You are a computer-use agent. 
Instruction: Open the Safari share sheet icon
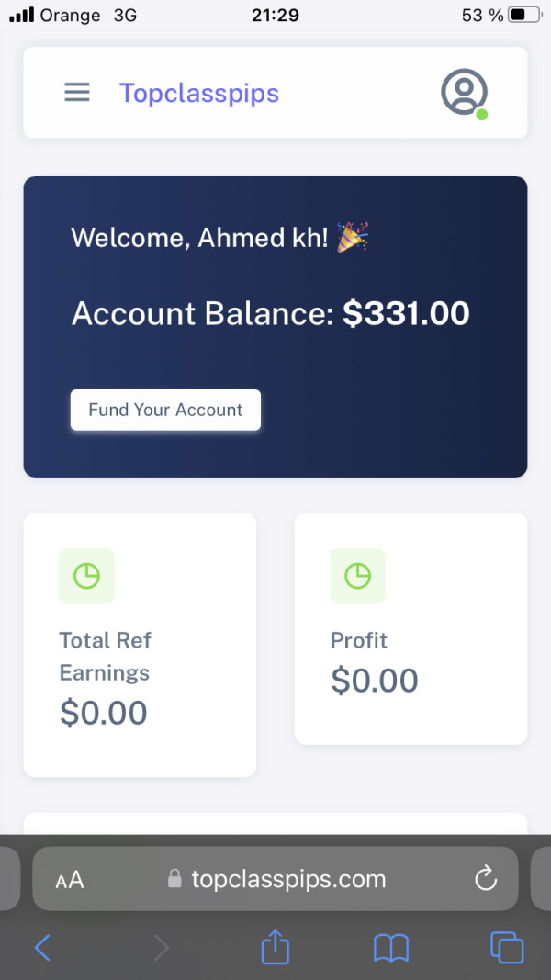[275, 947]
